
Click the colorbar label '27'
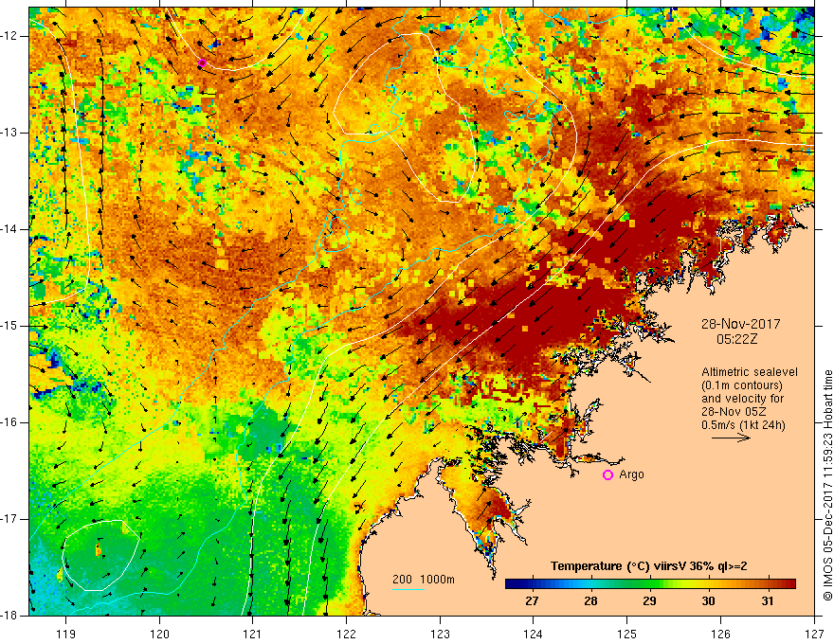pyautogui.click(x=532, y=600)
